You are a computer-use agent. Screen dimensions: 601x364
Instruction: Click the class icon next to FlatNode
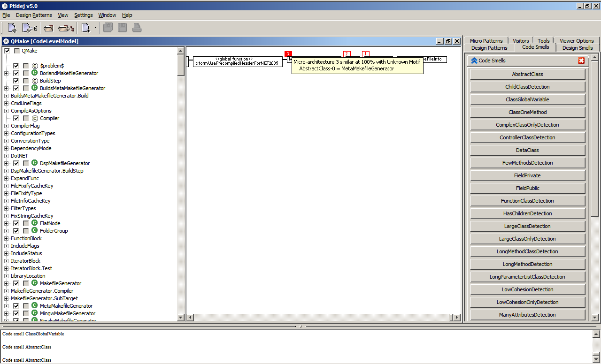[34, 223]
